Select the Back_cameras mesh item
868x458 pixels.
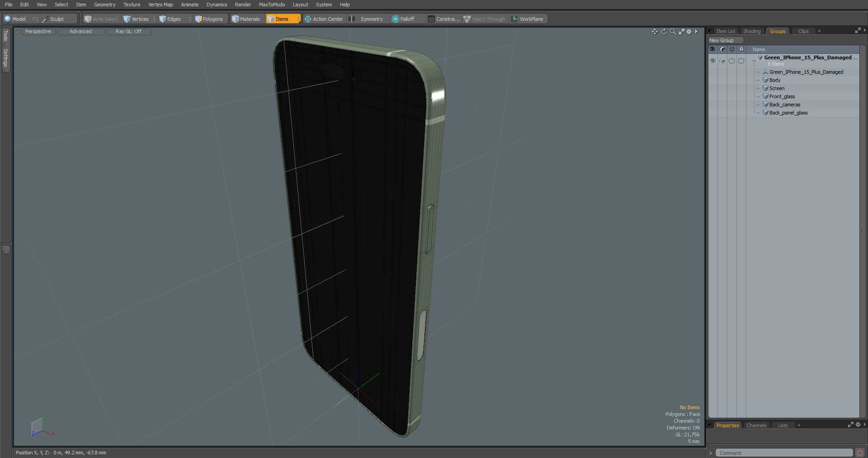[x=785, y=105]
